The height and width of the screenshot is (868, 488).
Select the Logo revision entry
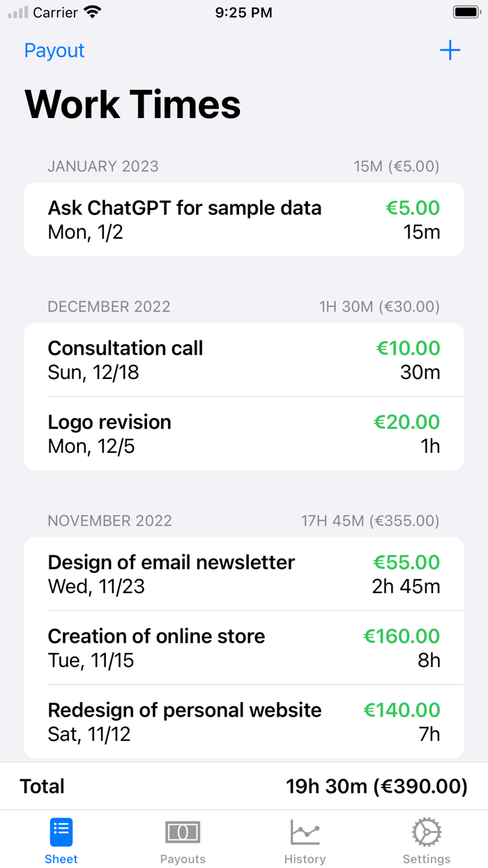243,433
